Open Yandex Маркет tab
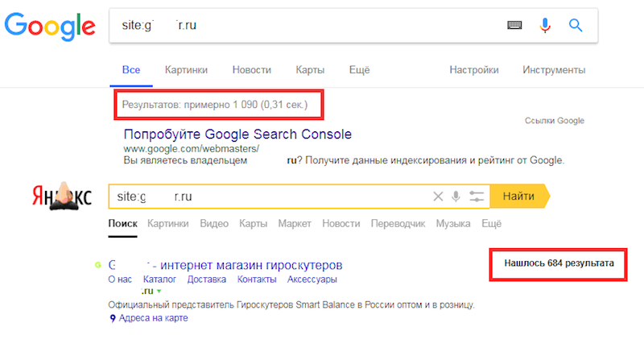This screenshot has height=352, width=644. (295, 223)
